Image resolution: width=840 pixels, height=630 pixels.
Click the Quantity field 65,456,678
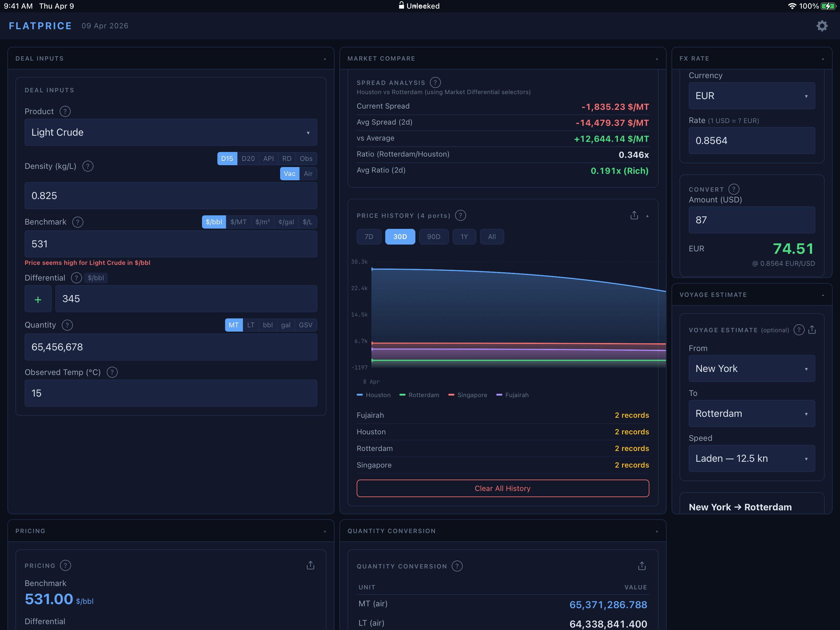(x=171, y=347)
